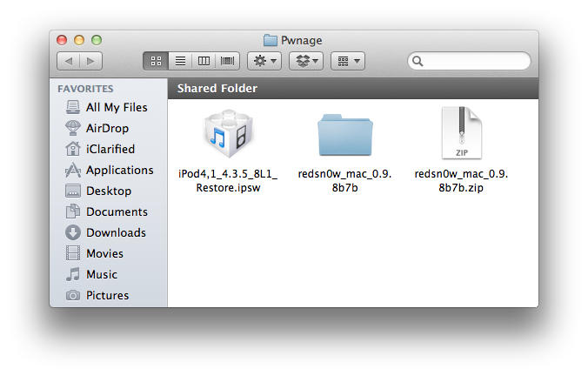Open Downloads from the sidebar

[116, 232]
